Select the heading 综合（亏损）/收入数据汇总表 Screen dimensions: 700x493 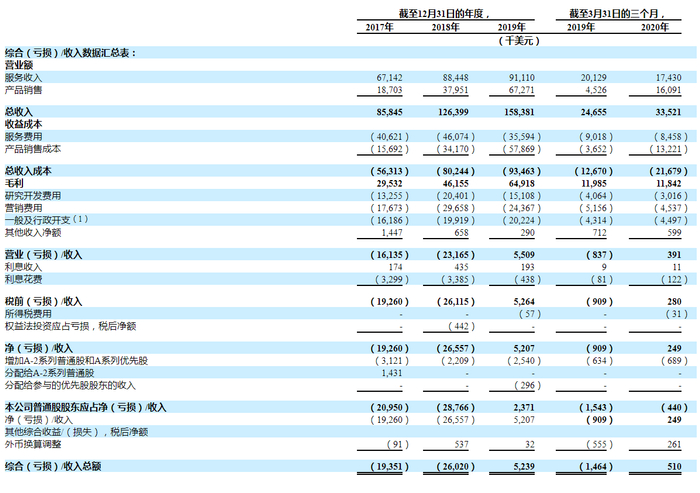(x=70, y=53)
